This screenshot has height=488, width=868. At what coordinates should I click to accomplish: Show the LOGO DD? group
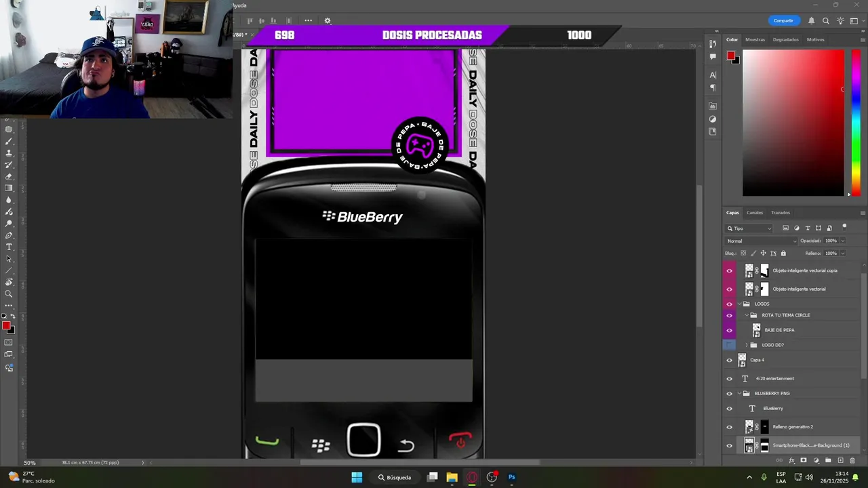(730, 345)
